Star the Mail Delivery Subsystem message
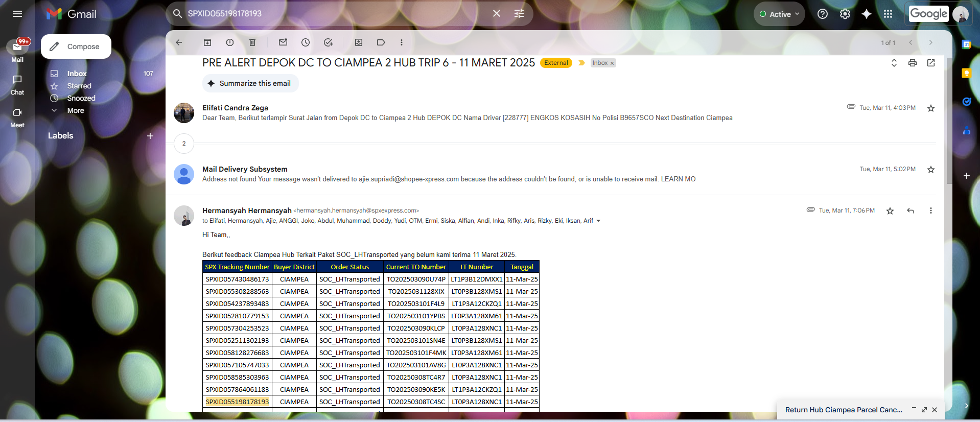Viewport: 980px width, 422px height. tap(931, 170)
